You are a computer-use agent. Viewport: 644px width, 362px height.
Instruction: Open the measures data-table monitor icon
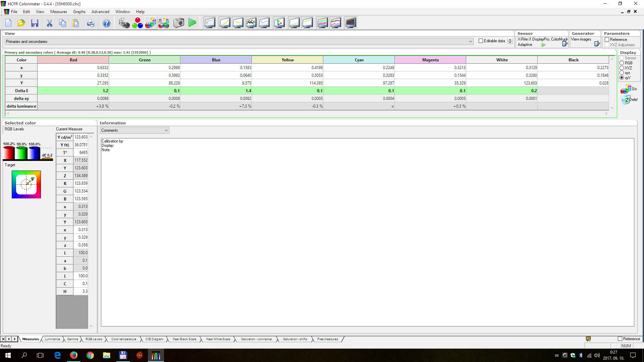(x=210, y=23)
